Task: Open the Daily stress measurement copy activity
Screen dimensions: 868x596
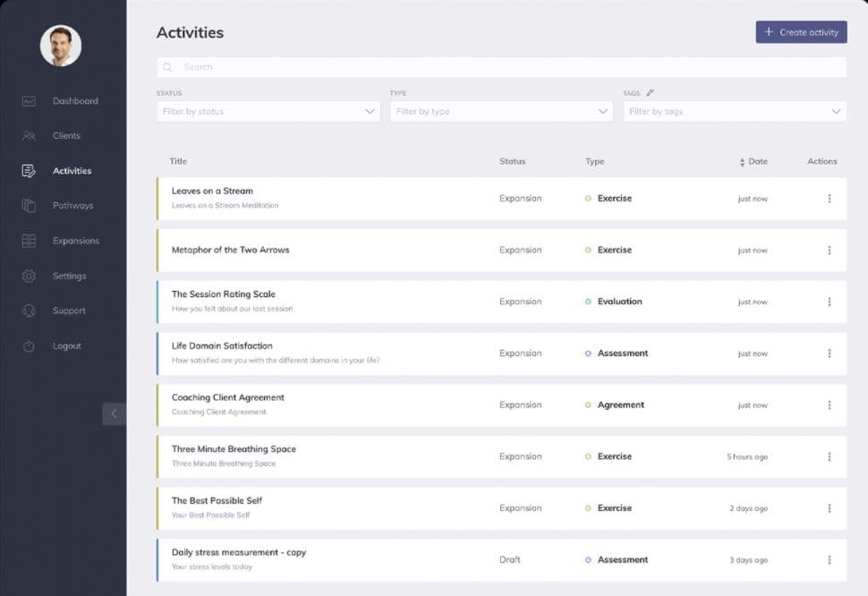Action: pyautogui.click(x=238, y=552)
